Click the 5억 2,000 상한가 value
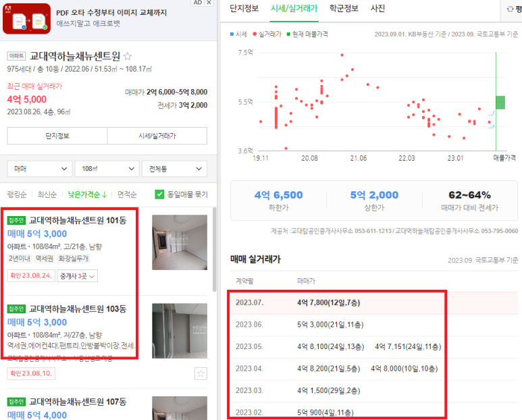Image resolution: width=522 pixels, height=420 pixels. tap(374, 195)
